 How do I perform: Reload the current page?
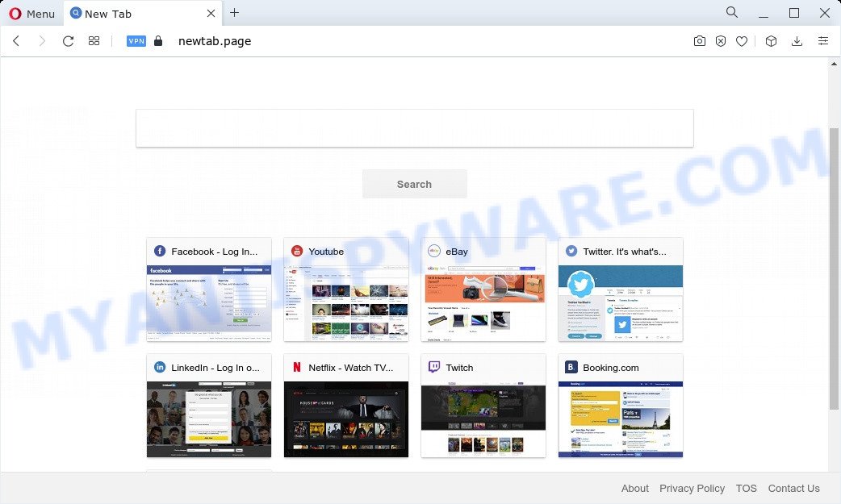[68, 41]
